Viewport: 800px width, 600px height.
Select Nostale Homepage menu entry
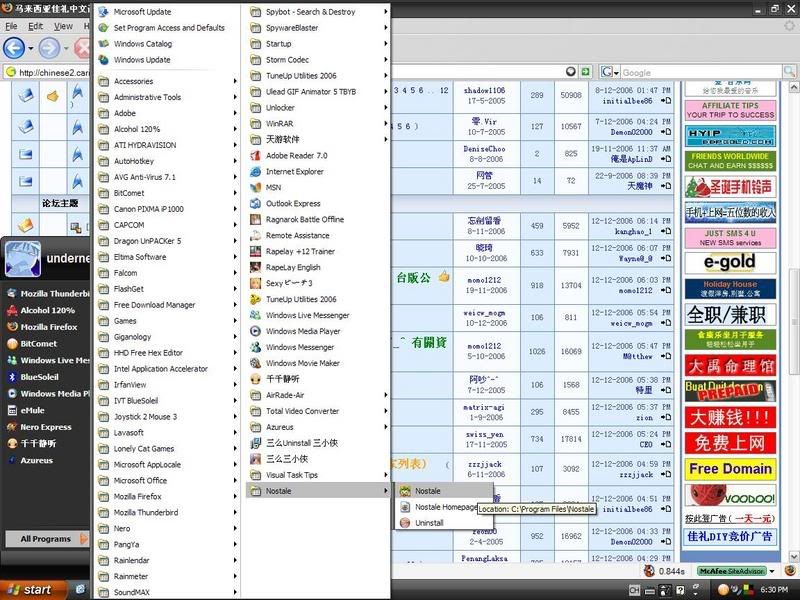445,507
